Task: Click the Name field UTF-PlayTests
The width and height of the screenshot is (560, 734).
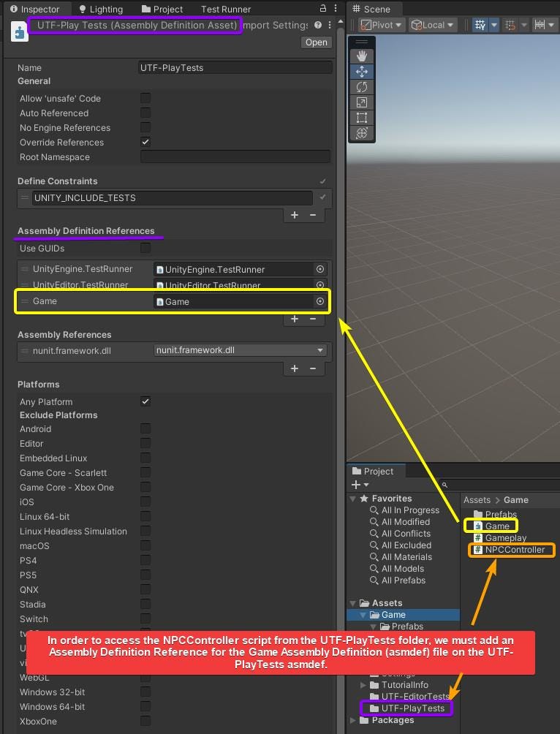Action: click(235, 67)
